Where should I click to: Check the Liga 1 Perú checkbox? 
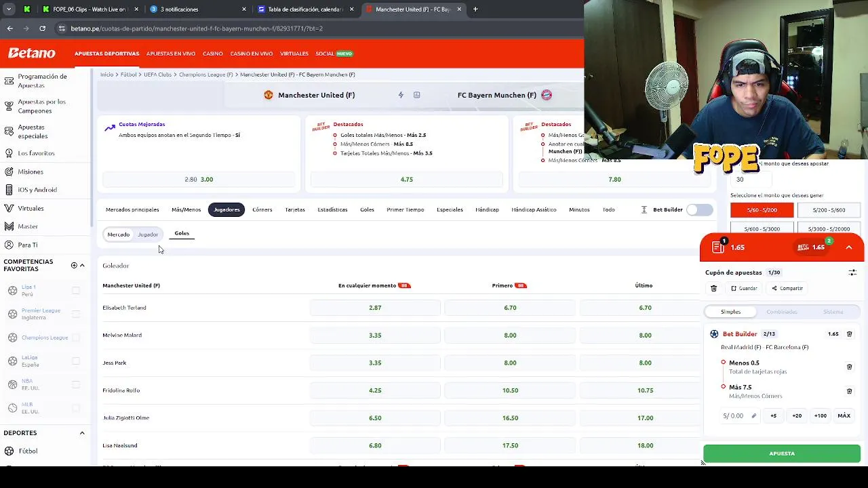76,290
